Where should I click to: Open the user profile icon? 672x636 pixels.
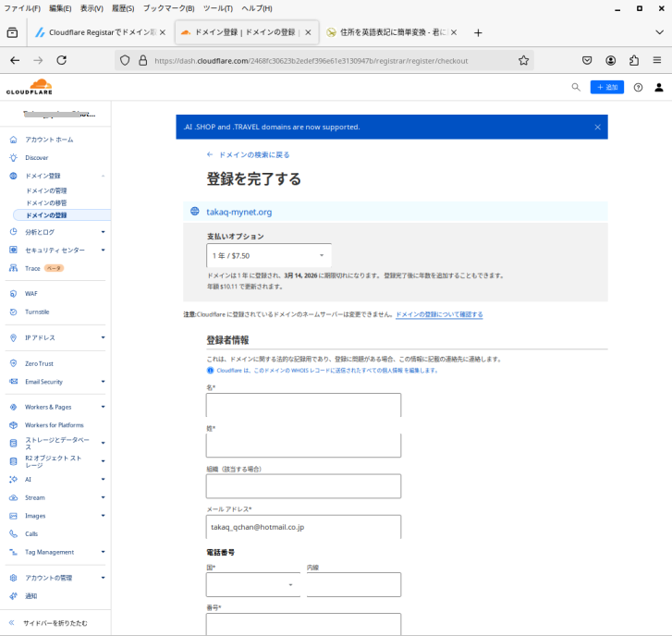[659, 88]
